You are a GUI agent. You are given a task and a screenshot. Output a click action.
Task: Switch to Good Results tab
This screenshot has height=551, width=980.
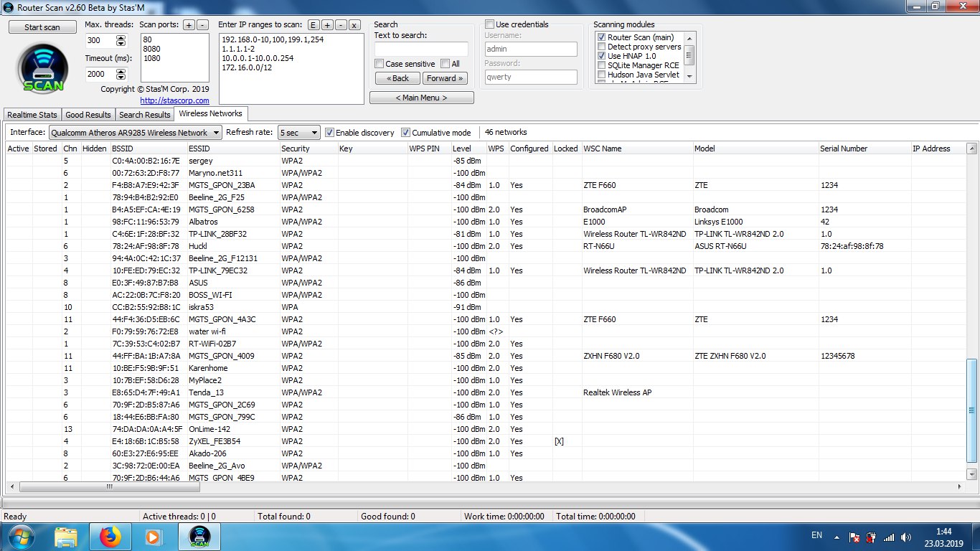(x=88, y=115)
